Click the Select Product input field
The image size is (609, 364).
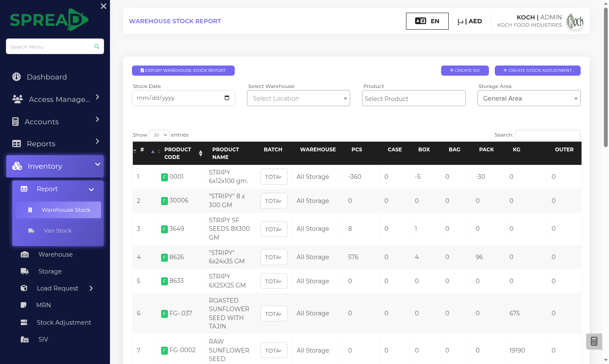pyautogui.click(x=414, y=98)
